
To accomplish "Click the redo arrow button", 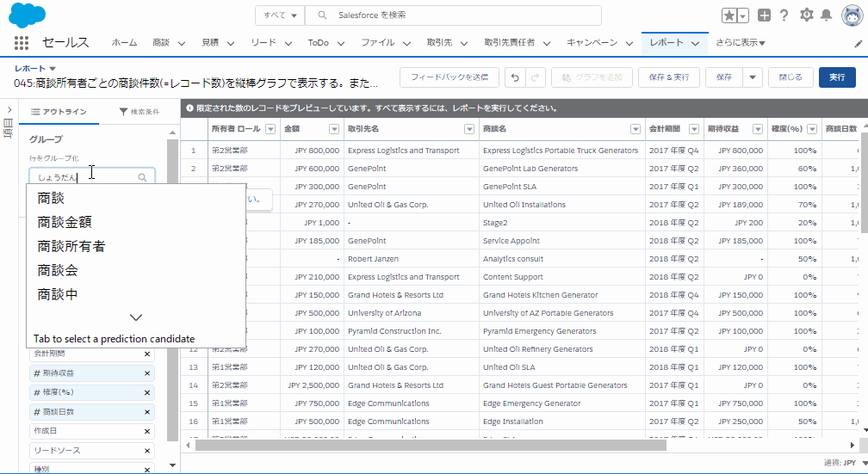I will coord(536,77).
